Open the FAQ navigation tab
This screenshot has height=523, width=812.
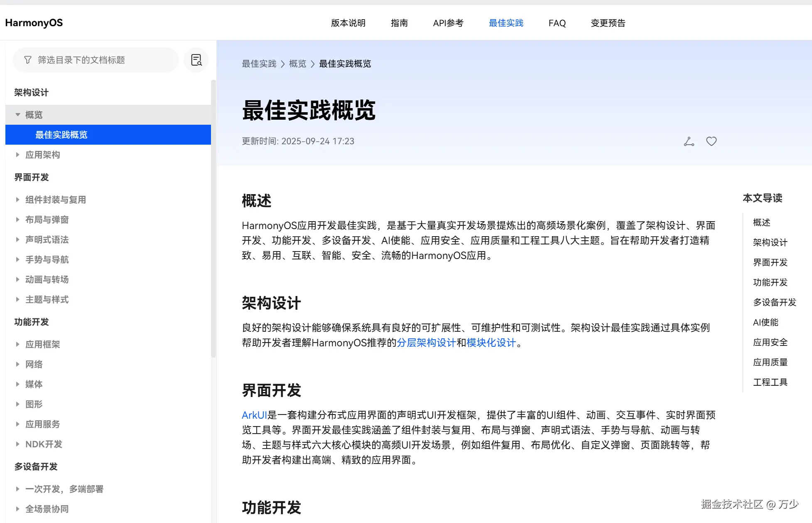(557, 23)
